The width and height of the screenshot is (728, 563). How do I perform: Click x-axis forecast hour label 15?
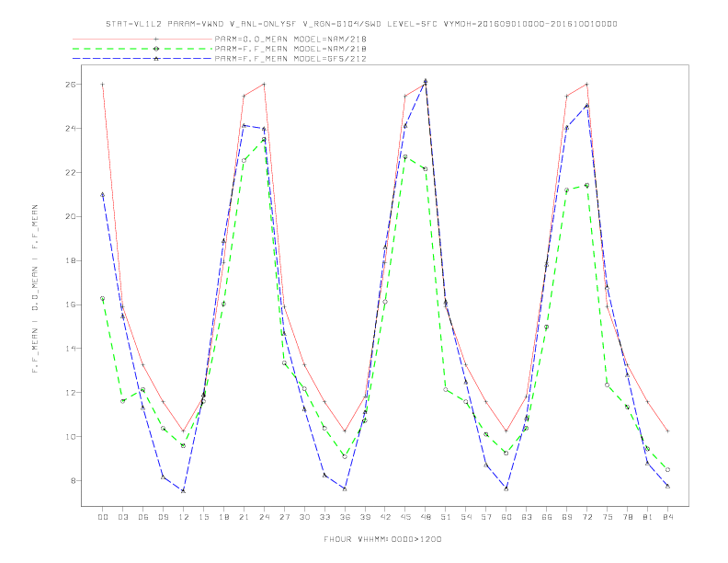pos(203,517)
